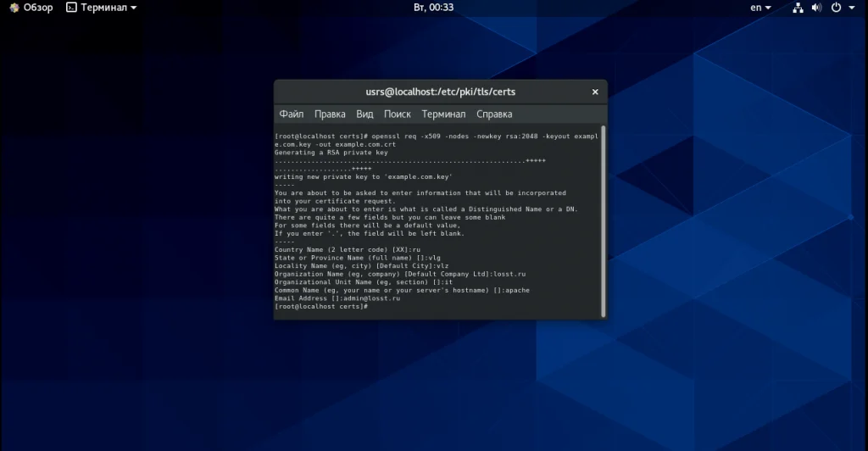Close the terminal window
The image size is (868, 451).
(595, 92)
